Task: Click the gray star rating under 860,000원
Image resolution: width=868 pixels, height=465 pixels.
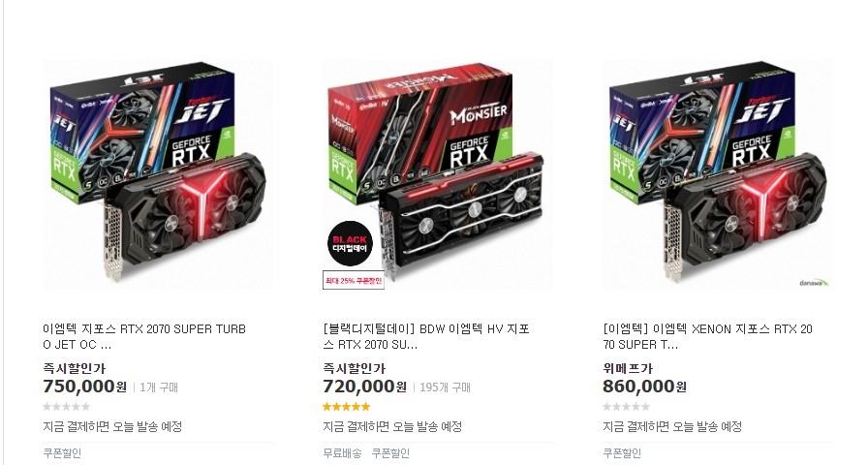Action: (x=626, y=407)
